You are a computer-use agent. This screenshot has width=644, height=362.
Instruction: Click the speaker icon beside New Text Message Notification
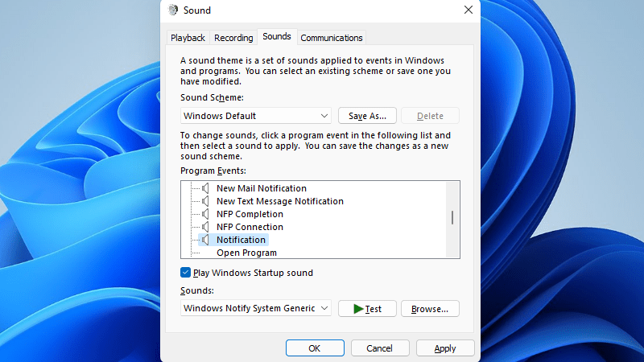tap(205, 201)
